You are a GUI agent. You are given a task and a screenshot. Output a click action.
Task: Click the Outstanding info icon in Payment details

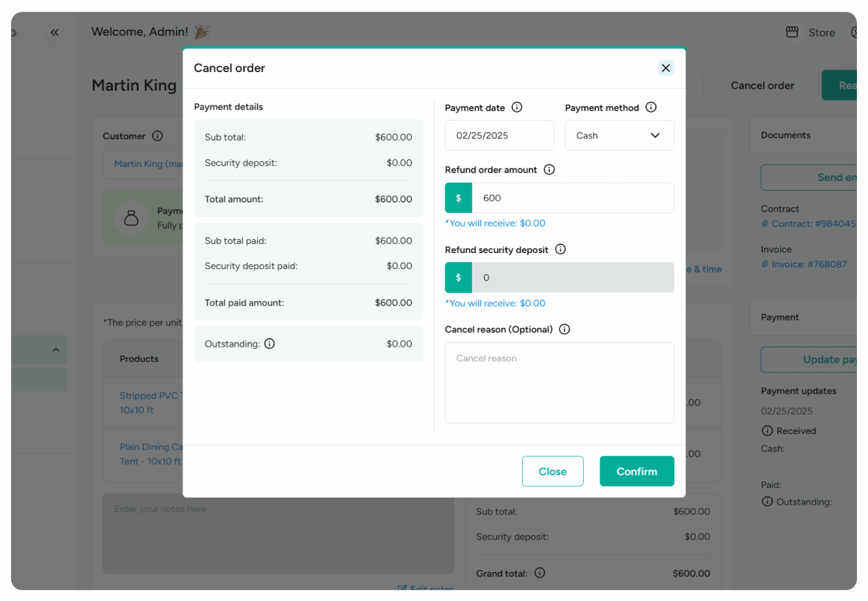pos(270,343)
